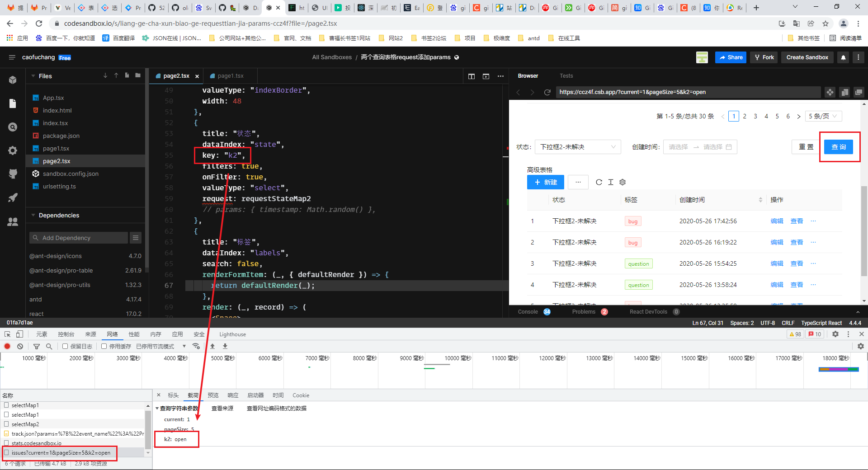Open the 响应 request detail tab
Viewport: 868px width, 470px height.
pyautogui.click(x=233, y=395)
